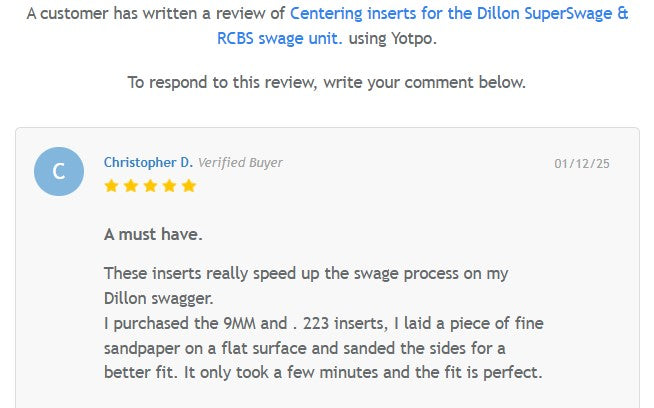Image resolution: width=654 pixels, height=408 pixels.
Task: Open the 'Centering inserts for the Dillon SuperSwage' link
Action: (459, 14)
